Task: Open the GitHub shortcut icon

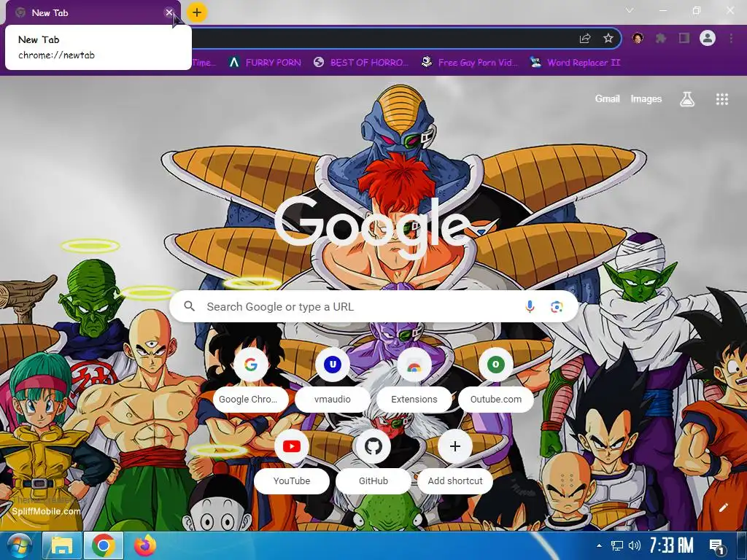Action: point(373,446)
